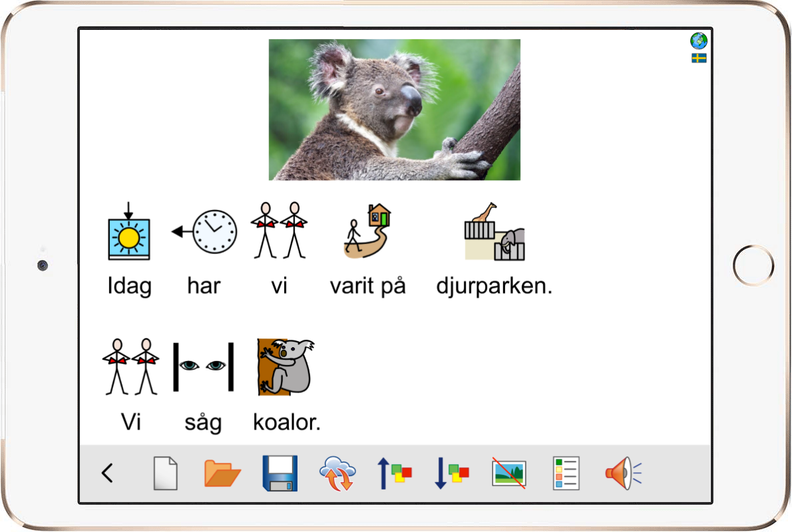Save the current document

coord(280,473)
